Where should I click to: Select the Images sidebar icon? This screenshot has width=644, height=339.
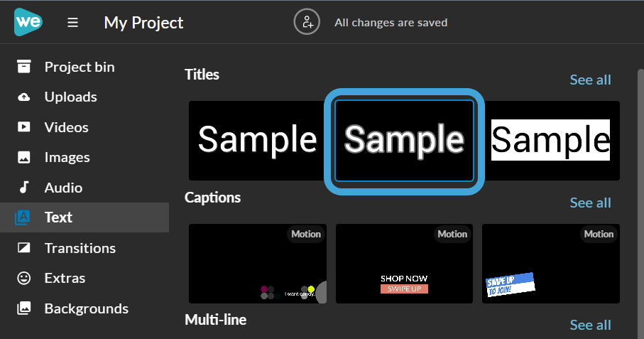(x=24, y=158)
